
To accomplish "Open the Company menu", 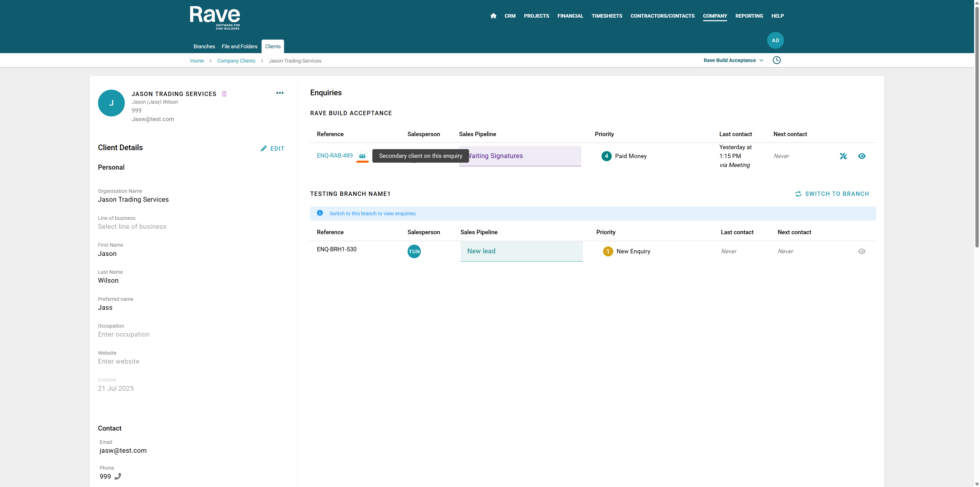I will pyautogui.click(x=715, y=16).
